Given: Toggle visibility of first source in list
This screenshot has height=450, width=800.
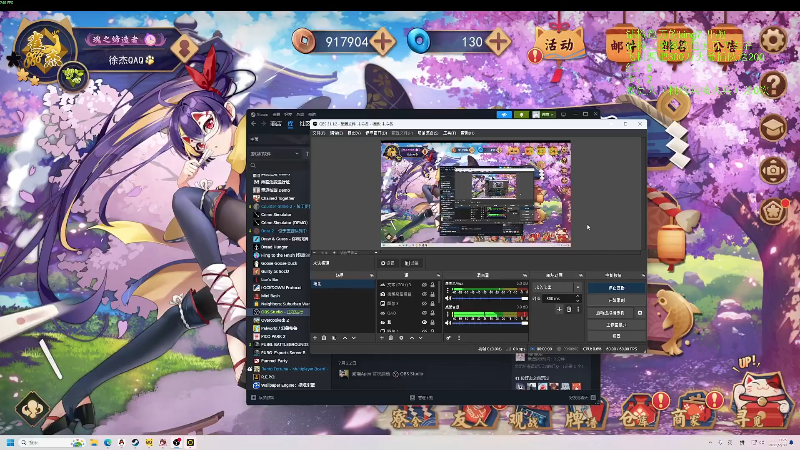Looking at the screenshot, I should [x=424, y=285].
